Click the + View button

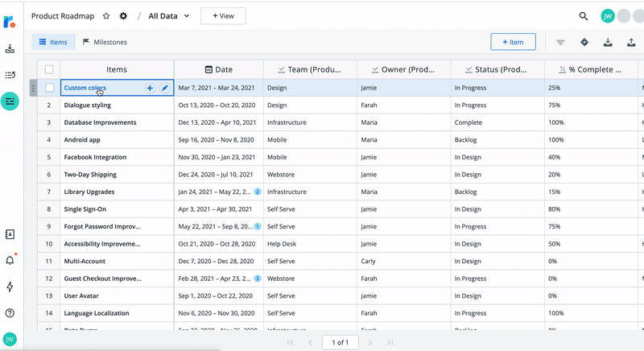[224, 16]
